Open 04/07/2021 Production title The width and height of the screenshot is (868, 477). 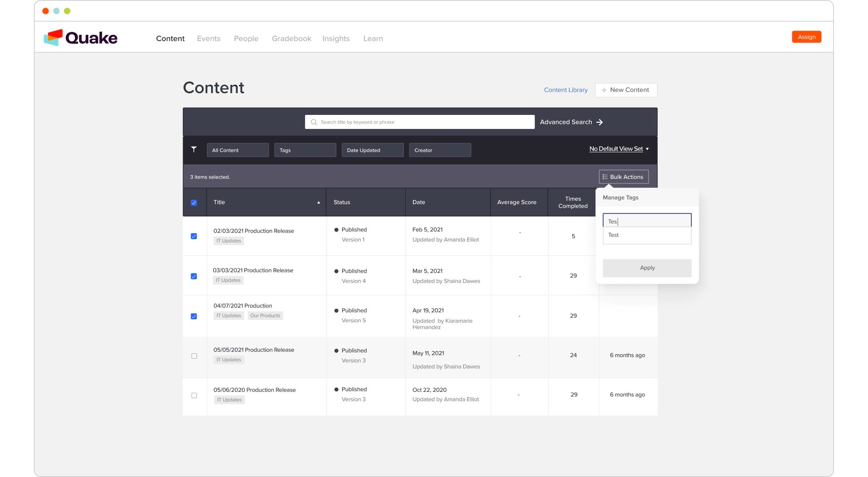[242, 306]
